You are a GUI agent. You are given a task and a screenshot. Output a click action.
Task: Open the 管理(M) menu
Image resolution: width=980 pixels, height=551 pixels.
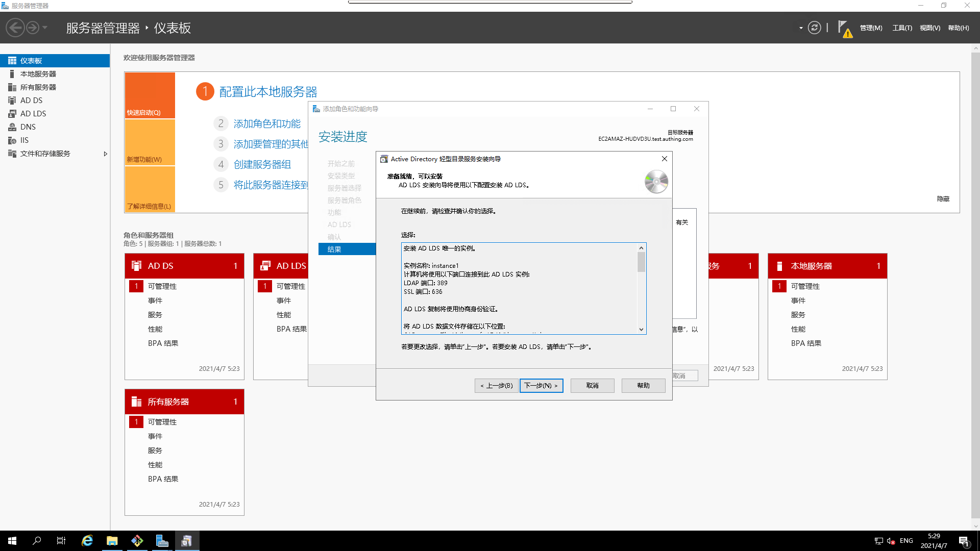coord(871,28)
